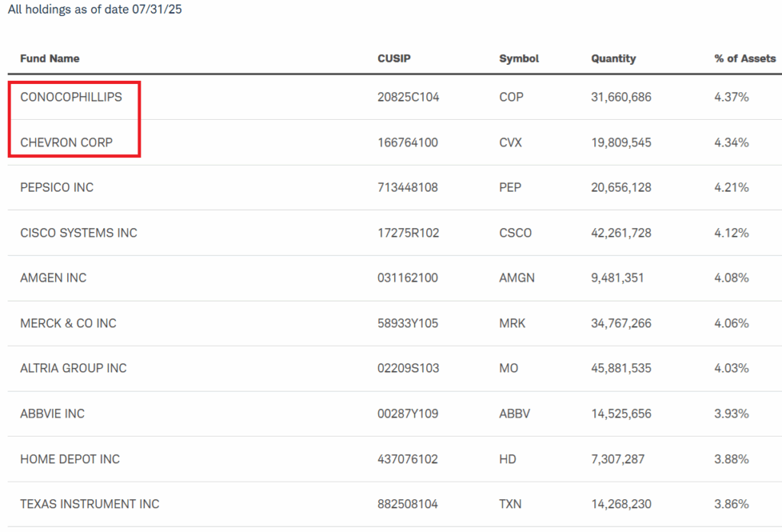This screenshot has height=532, width=782.
Task: Click quantity 34,767,266 for Merck
Action: click(x=622, y=323)
